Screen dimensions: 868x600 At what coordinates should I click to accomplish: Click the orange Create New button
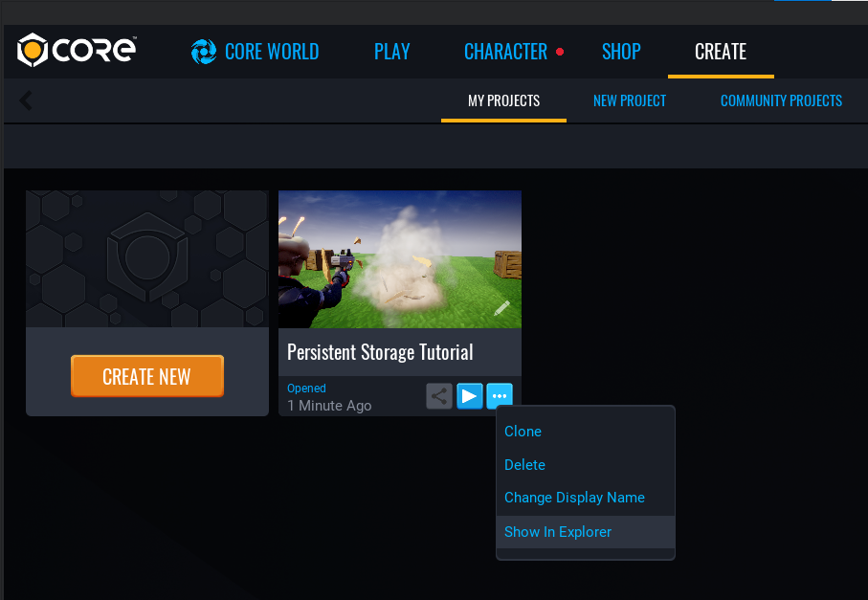pyautogui.click(x=146, y=376)
